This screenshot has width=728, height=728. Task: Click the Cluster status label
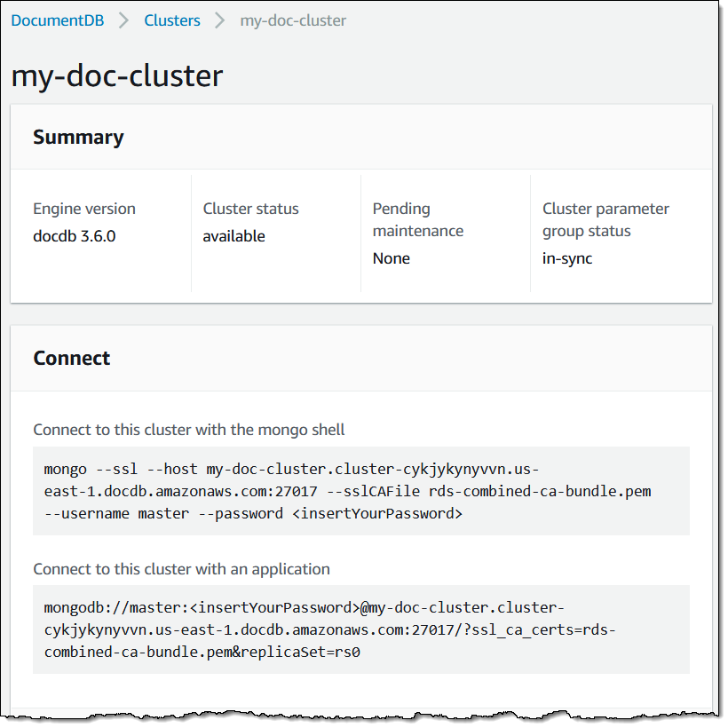[x=250, y=210]
